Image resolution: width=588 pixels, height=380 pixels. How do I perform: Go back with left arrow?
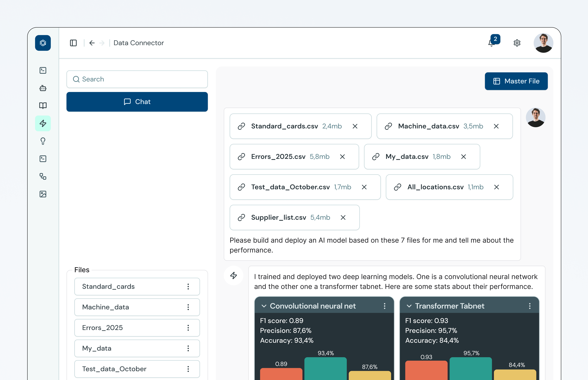point(92,43)
